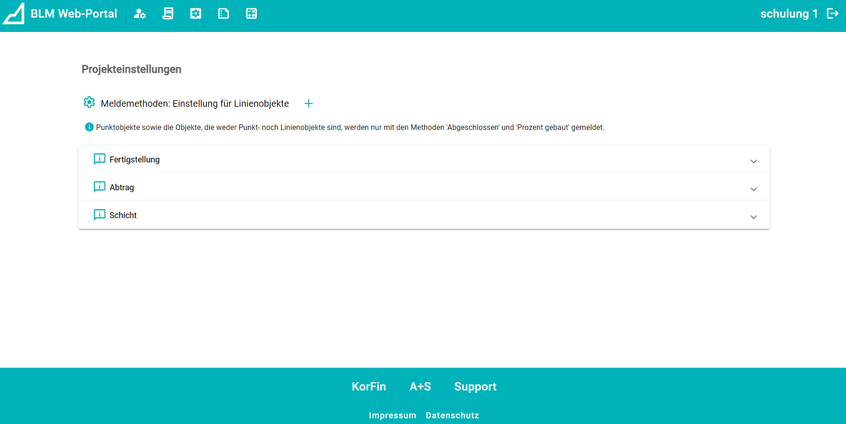Screen dimensions: 846x424
Task: Click the BLM Web-Portal title text
Action: [74, 14]
